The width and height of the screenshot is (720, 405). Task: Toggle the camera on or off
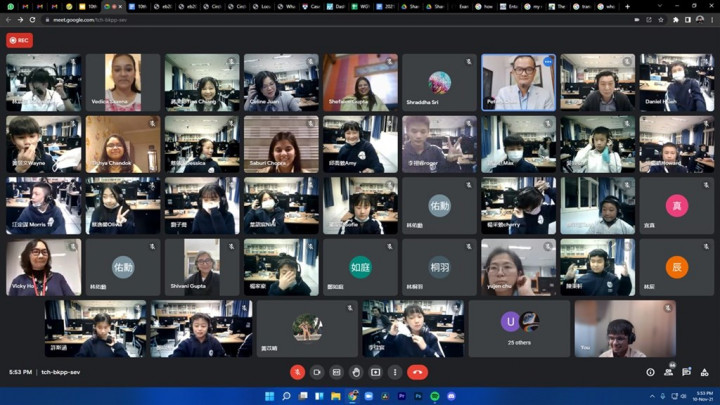coord(317,372)
